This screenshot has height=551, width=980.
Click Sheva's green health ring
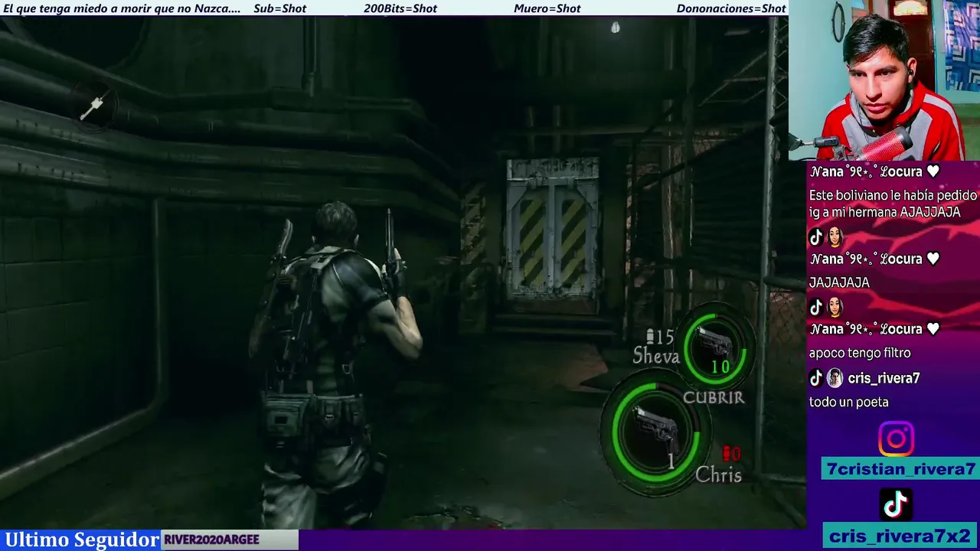click(716, 348)
